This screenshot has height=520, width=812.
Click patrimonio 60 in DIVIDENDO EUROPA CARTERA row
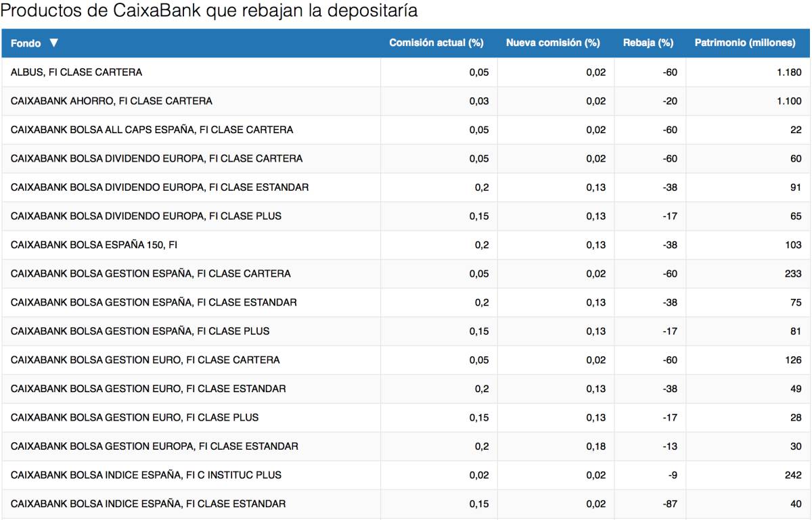[x=796, y=159]
